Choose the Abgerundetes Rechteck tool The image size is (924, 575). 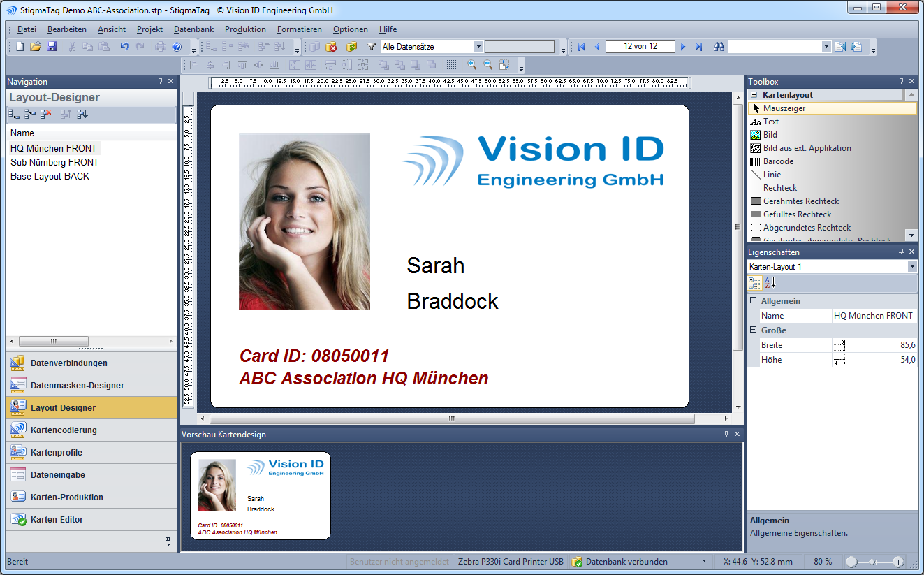[x=826, y=228]
